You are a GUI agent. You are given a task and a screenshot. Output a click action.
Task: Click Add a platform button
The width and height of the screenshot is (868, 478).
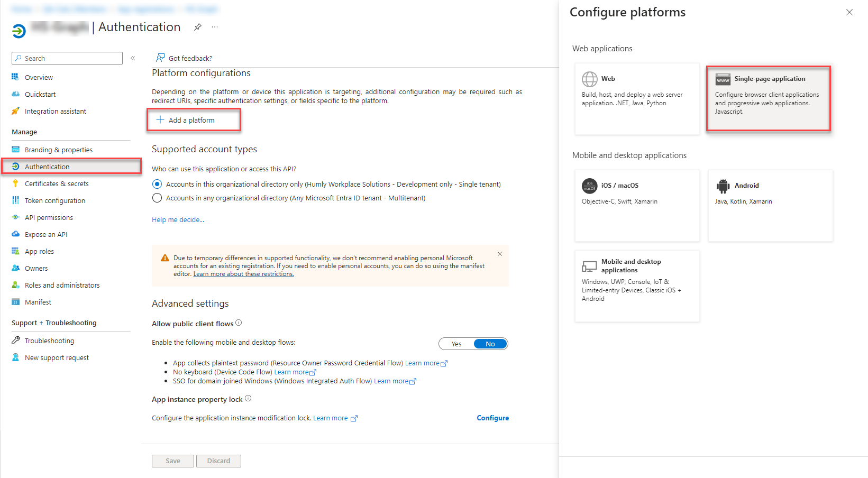(193, 120)
